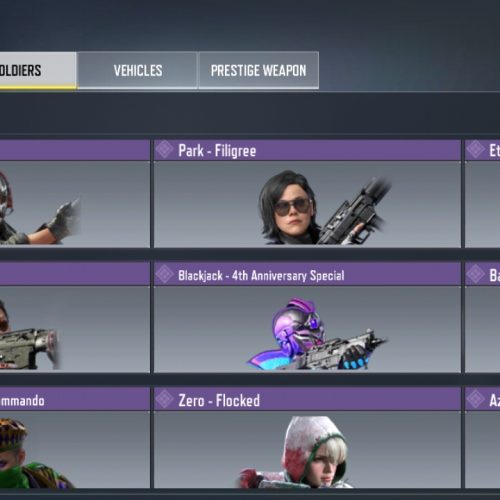Switch to the Vehicles tab
The image size is (500, 500).
click(x=137, y=70)
